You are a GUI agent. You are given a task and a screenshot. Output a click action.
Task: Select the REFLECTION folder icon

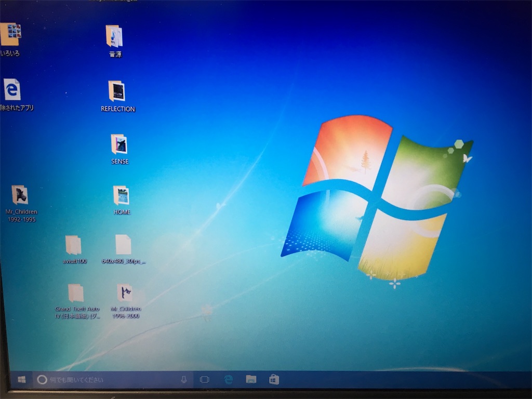click(x=117, y=91)
